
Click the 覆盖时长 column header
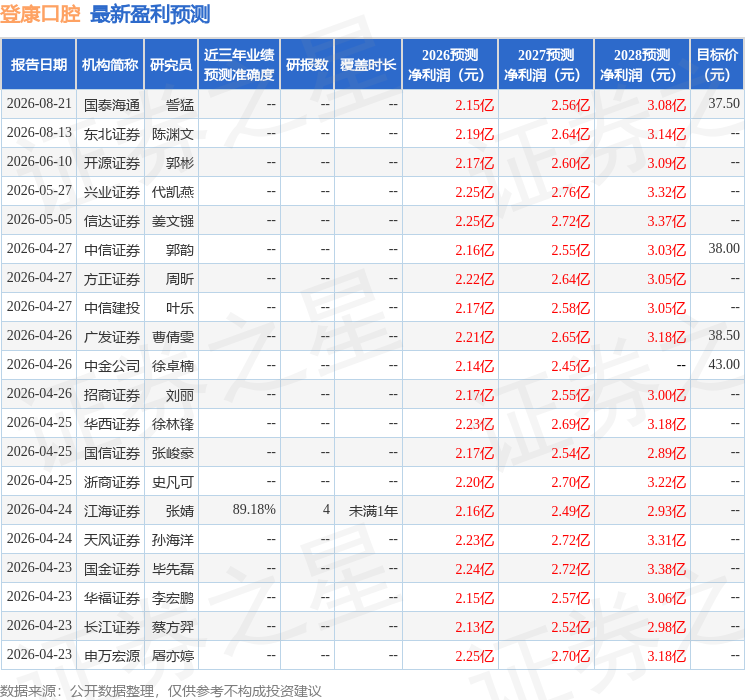368,65
